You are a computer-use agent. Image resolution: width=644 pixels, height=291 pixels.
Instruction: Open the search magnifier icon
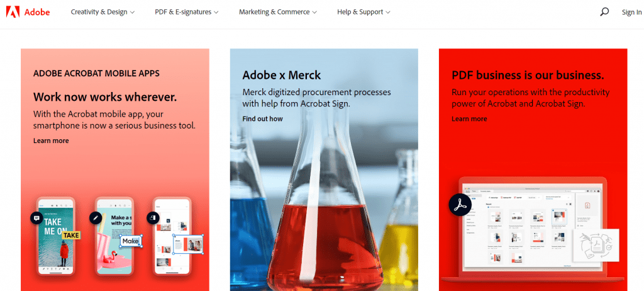point(604,11)
